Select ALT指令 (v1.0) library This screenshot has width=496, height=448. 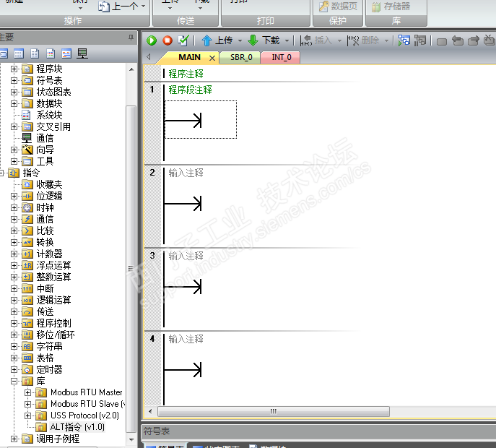[x=77, y=427]
